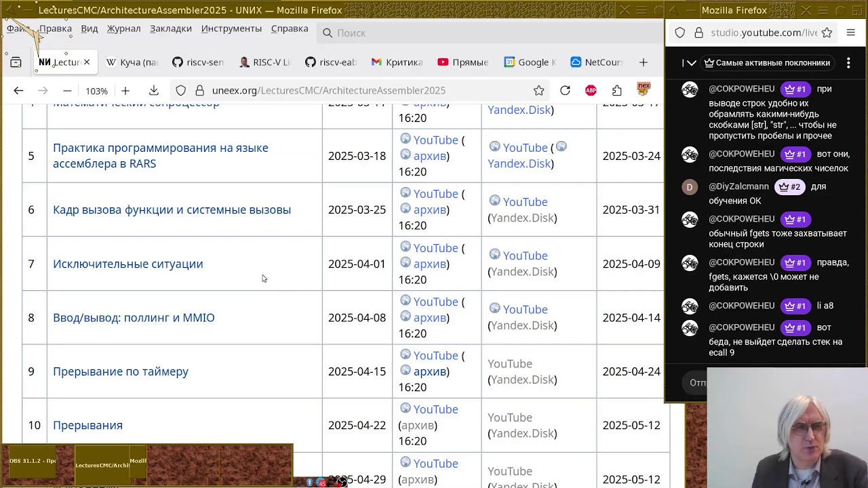Open the Журнал menu
Image resolution: width=868 pixels, height=488 pixels.
coord(124,28)
